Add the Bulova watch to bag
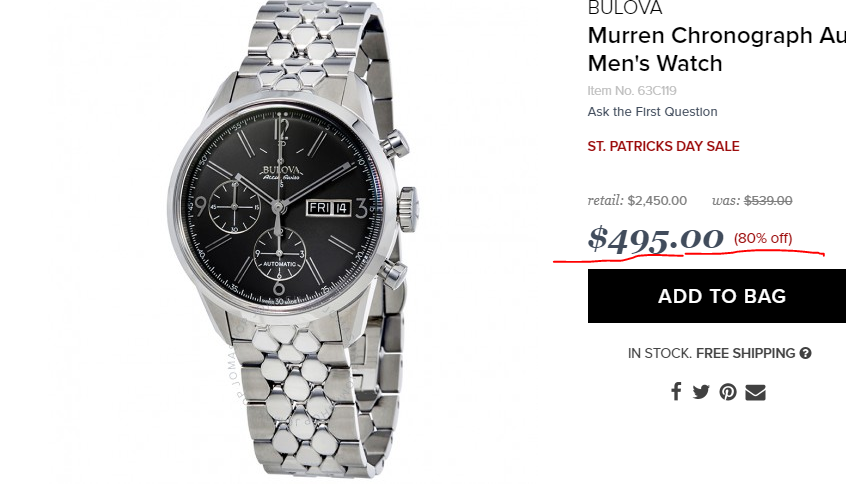846x490 pixels. tap(717, 296)
